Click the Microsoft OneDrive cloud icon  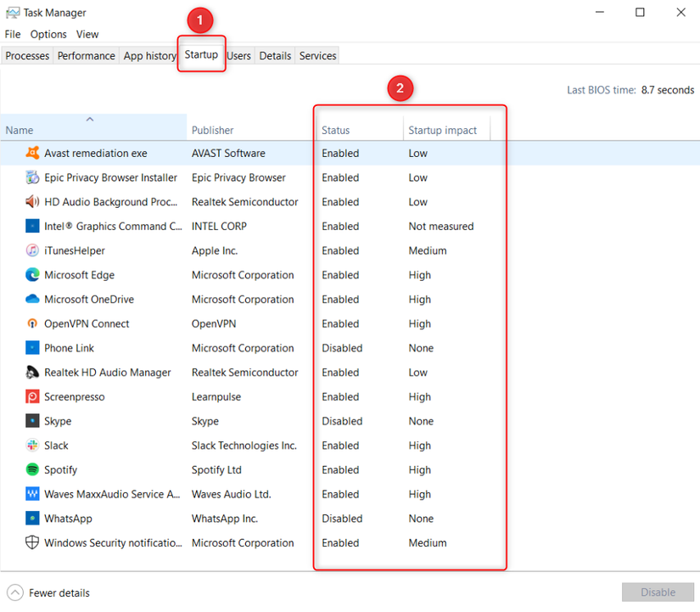[32, 299]
